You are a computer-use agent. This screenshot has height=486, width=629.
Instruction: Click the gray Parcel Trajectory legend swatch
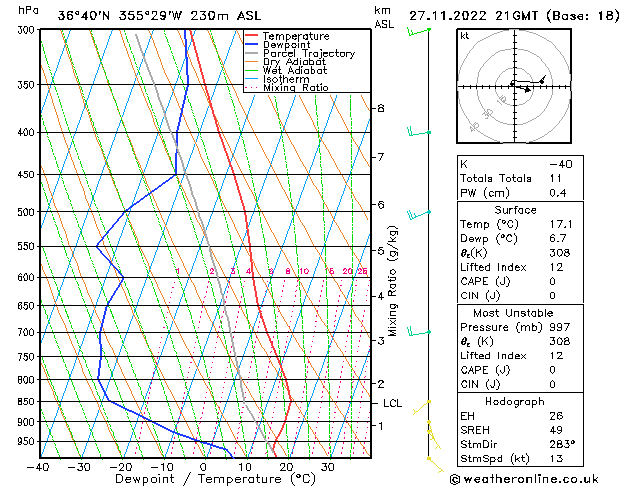[x=252, y=53]
